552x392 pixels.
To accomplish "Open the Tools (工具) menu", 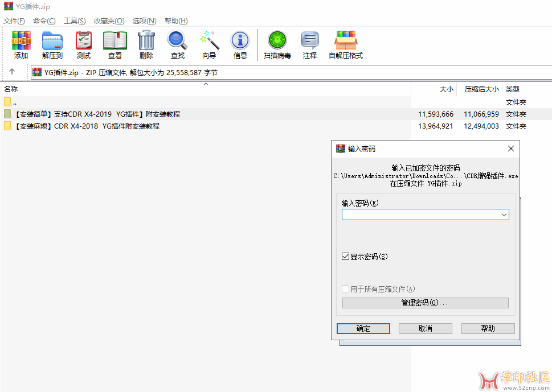I will 75,21.
